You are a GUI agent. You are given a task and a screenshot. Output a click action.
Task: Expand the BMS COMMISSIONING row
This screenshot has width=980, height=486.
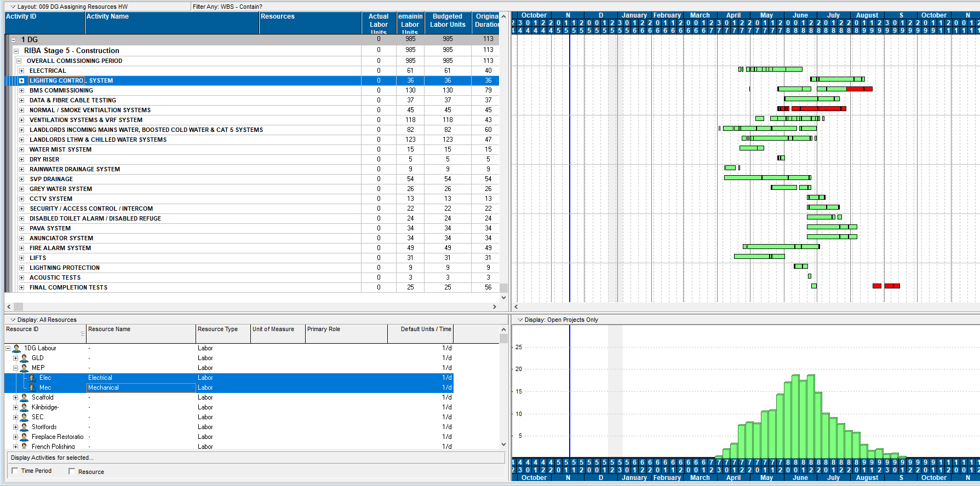pyautogui.click(x=21, y=90)
